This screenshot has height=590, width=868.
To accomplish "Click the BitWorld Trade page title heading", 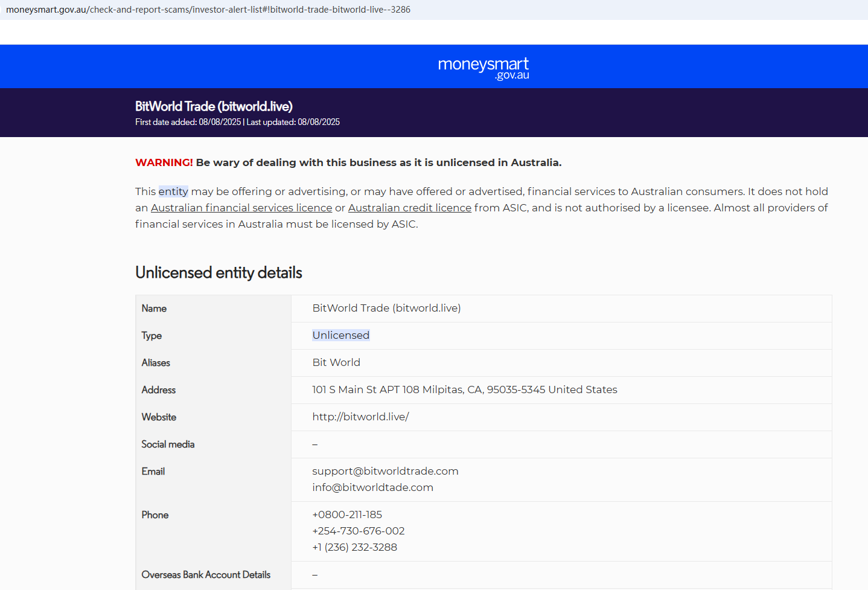I will [x=214, y=106].
